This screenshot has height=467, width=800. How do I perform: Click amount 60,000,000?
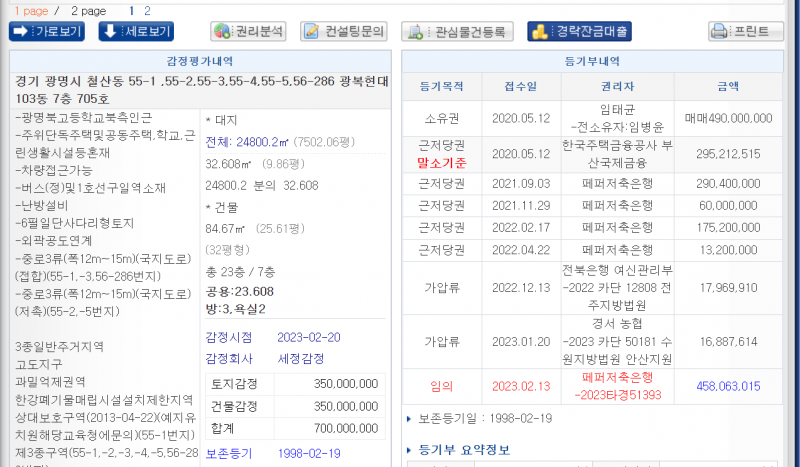[x=729, y=206]
